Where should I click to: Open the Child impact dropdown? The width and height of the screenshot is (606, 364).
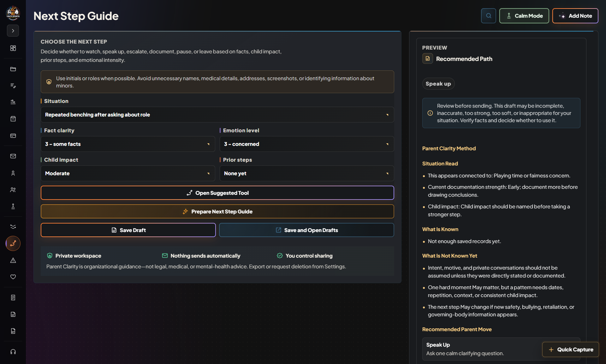[x=128, y=173]
